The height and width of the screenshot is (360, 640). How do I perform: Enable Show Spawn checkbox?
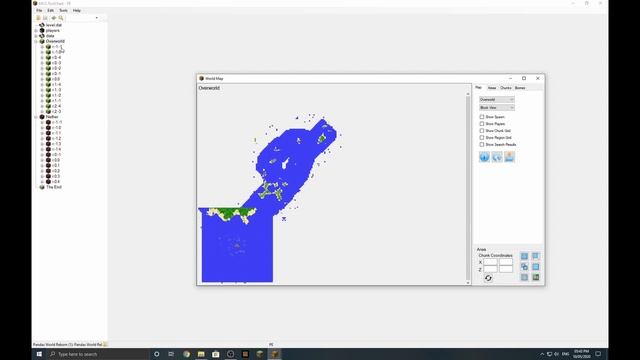point(482,117)
